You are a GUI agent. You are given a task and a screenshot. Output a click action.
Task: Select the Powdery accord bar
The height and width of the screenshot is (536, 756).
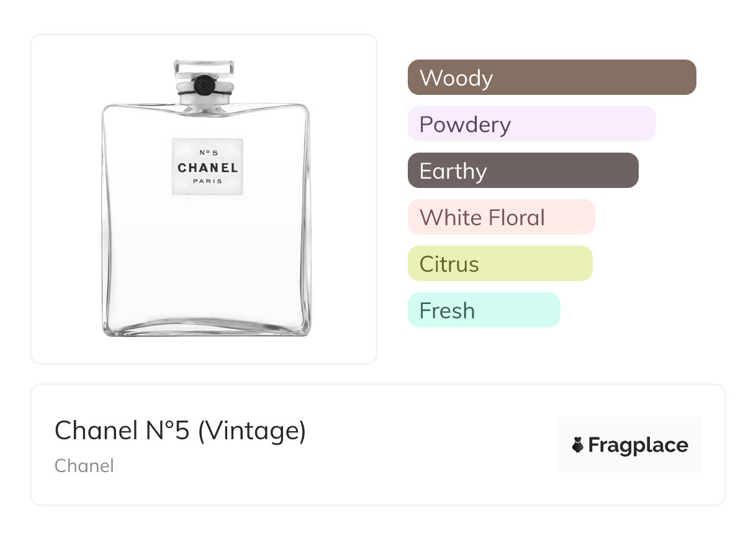pyautogui.click(x=531, y=124)
